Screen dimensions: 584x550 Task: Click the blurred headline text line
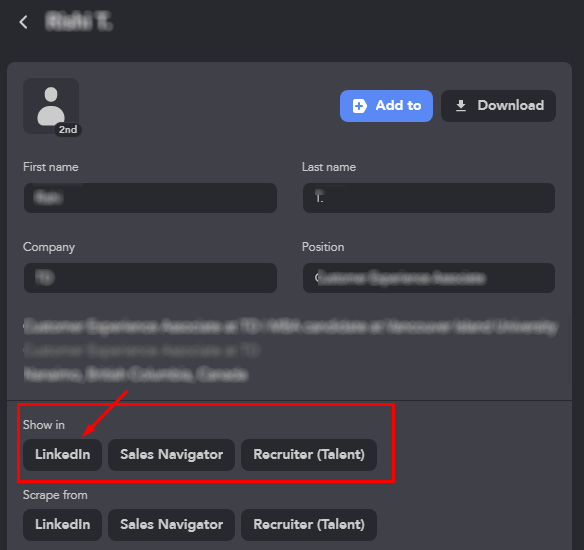(291, 327)
